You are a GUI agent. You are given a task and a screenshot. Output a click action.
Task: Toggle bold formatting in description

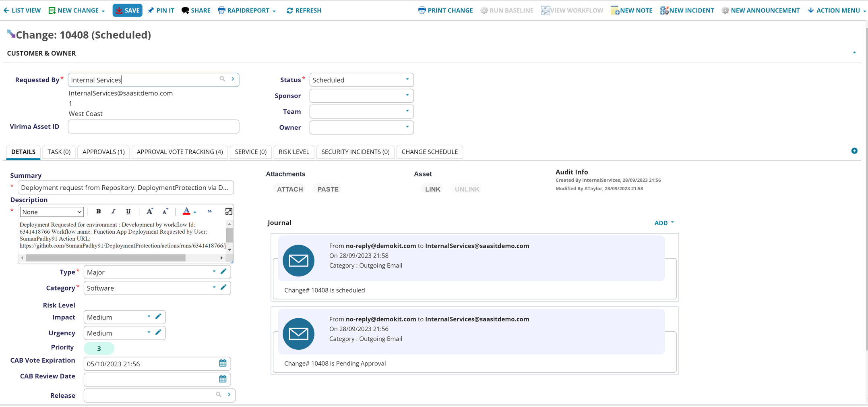pyautogui.click(x=98, y=212)
